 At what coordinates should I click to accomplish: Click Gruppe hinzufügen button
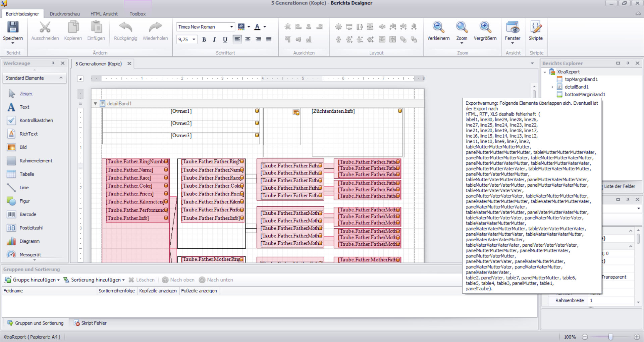32,280
